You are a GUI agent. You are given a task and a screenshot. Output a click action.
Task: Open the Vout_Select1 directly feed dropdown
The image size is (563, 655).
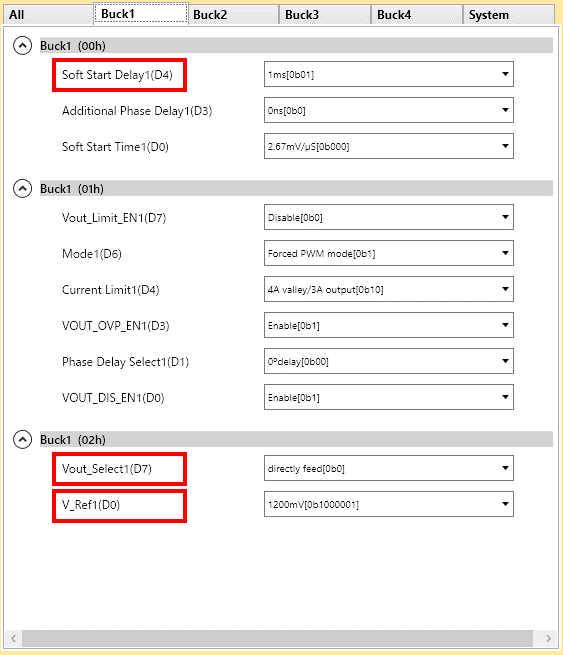[x=388, y=468]
